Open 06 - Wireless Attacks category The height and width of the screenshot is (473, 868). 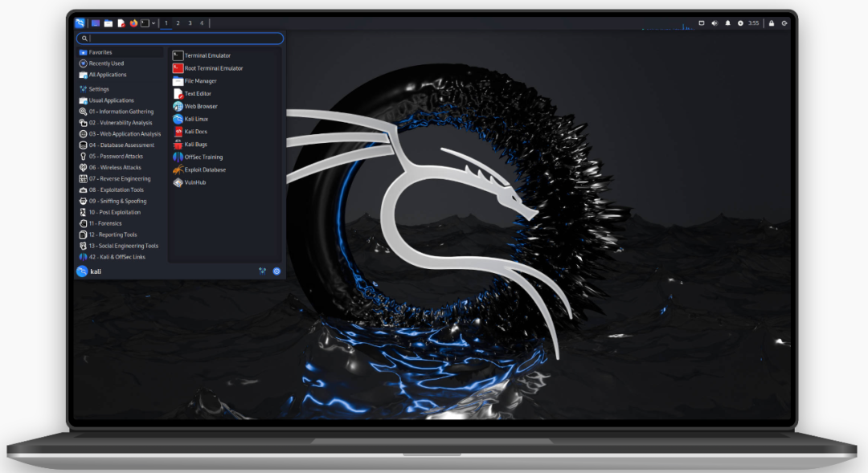click(x=121, y=167)
